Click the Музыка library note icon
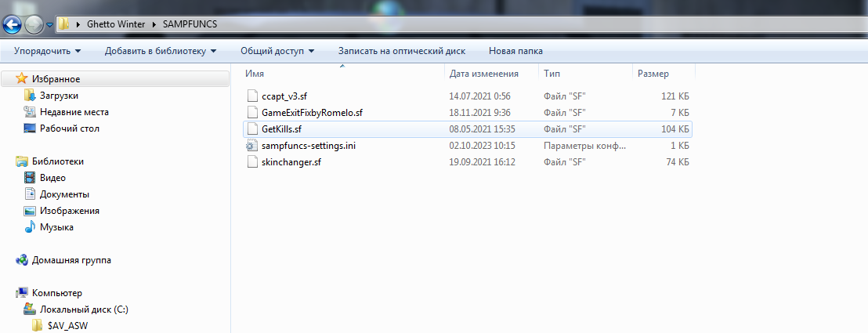Viewport: 868px width, 333px height. (30, 227)
